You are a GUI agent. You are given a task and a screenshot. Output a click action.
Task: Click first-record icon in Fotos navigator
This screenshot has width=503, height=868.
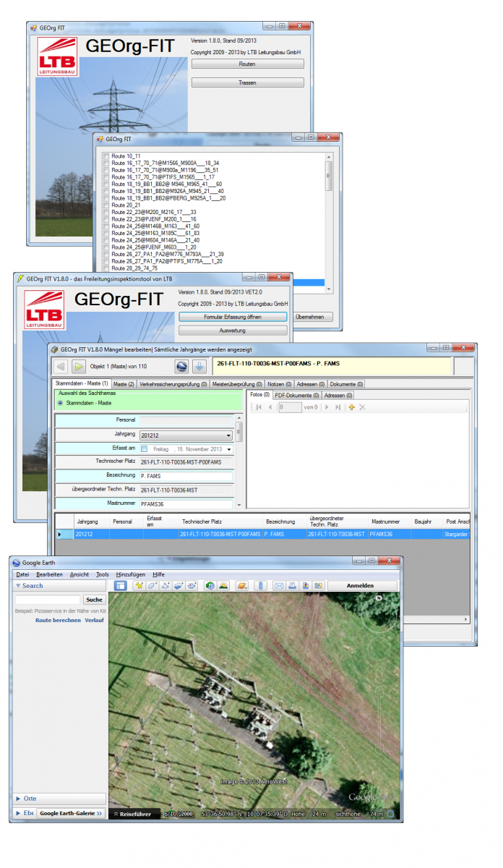point(259,407)
